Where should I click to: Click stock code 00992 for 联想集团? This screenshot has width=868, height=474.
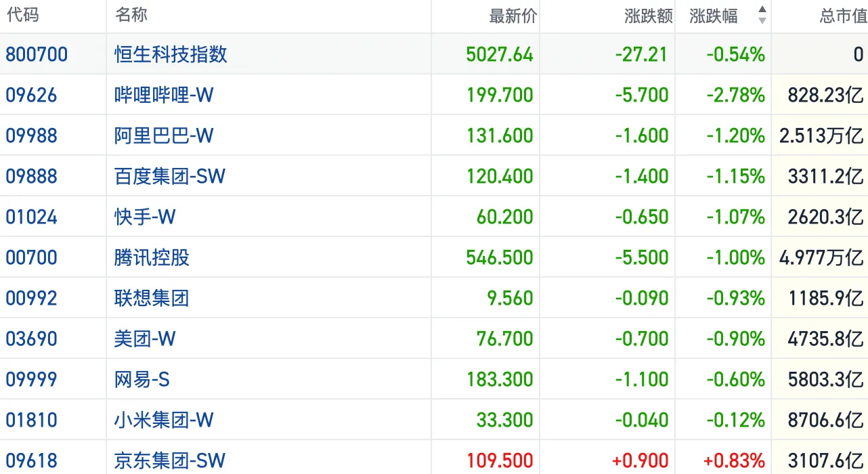(31, 298)
